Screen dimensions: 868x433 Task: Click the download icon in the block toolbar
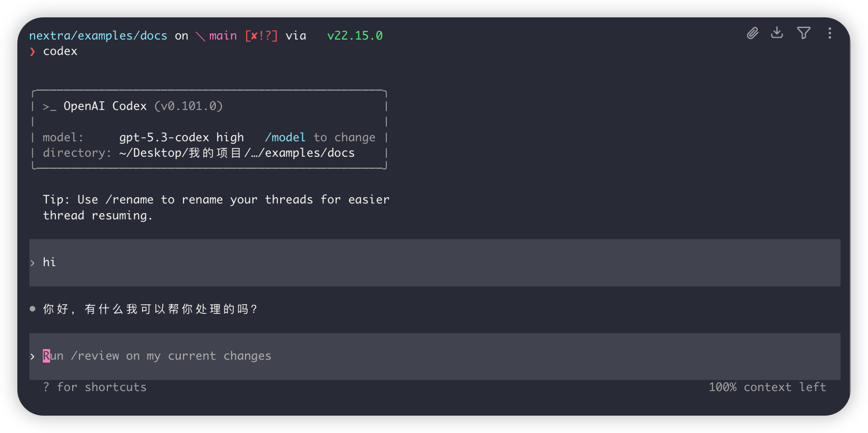point(777,33)
